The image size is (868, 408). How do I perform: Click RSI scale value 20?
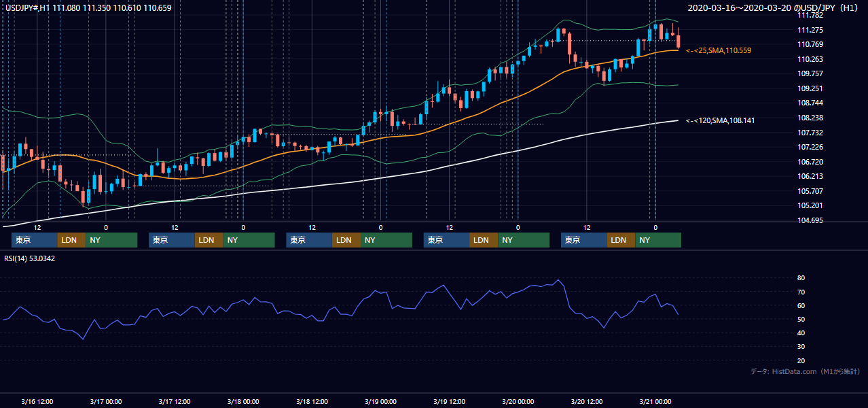[x=801, y=360]
